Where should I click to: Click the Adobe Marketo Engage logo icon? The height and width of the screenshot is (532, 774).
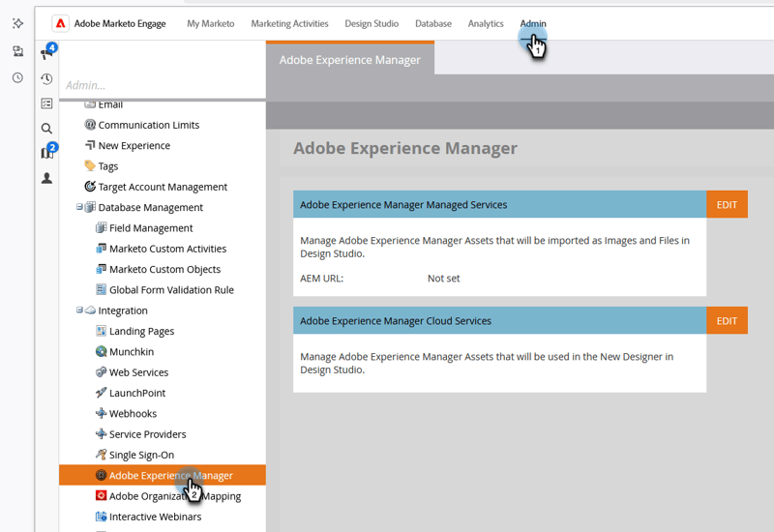click(60, 23)
